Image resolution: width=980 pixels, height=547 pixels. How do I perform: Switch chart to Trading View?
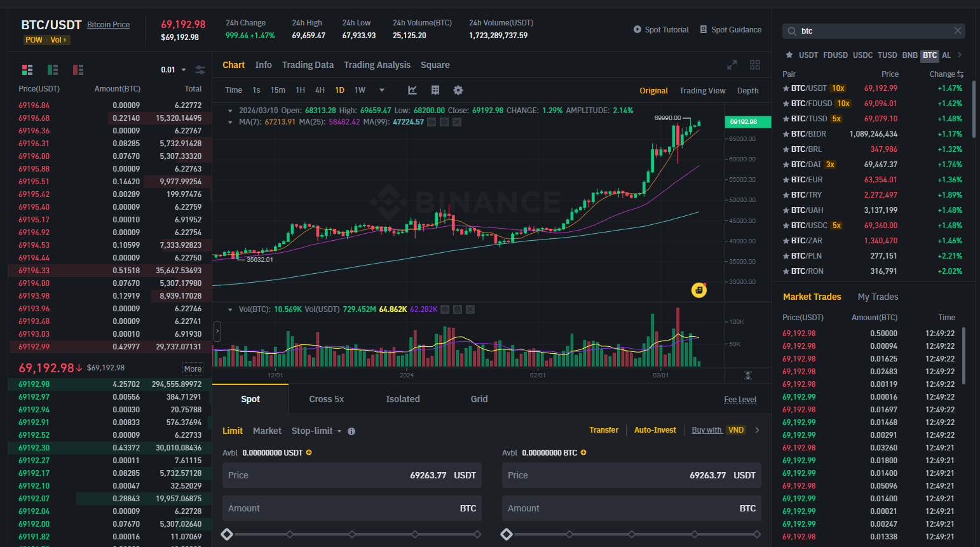pos(702,91)
